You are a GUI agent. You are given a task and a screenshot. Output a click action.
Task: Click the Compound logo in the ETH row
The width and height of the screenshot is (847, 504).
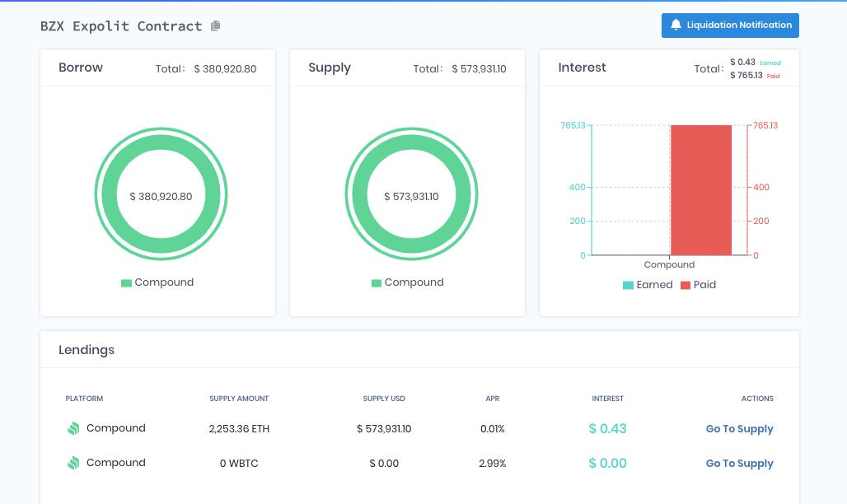tap(73, 428)
